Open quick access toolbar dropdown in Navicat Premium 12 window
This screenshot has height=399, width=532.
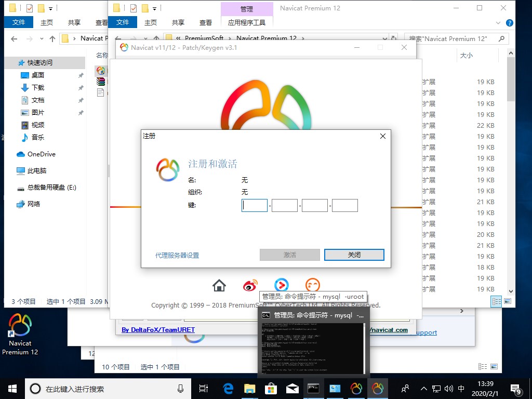[x=154, y=8]
